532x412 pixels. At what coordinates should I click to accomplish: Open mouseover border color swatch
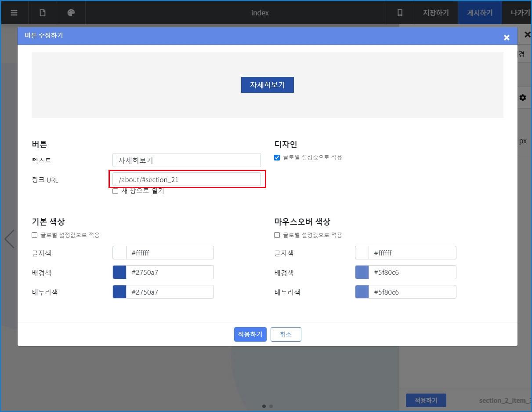[x=362, y=292]
